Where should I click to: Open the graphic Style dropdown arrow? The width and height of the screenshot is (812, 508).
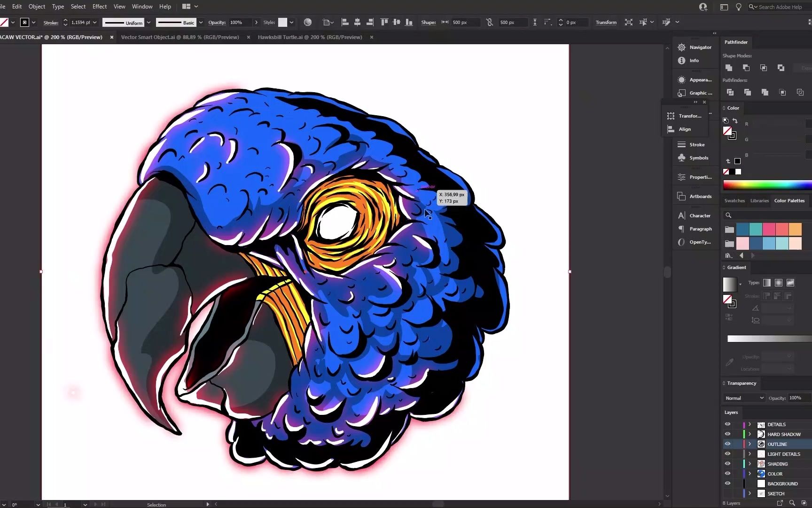(x=291, y=22)
